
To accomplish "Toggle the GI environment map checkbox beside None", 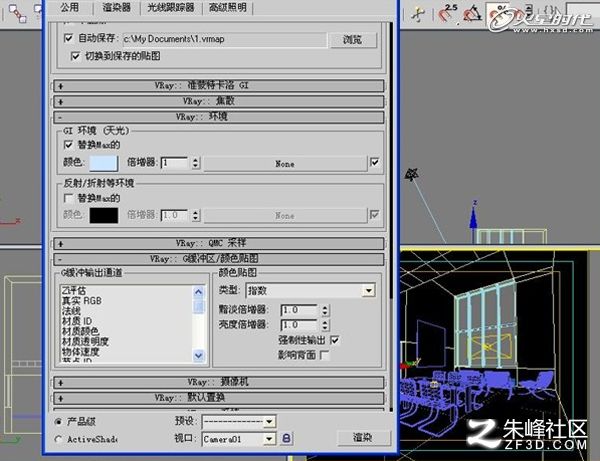I will tap(375, 162).
